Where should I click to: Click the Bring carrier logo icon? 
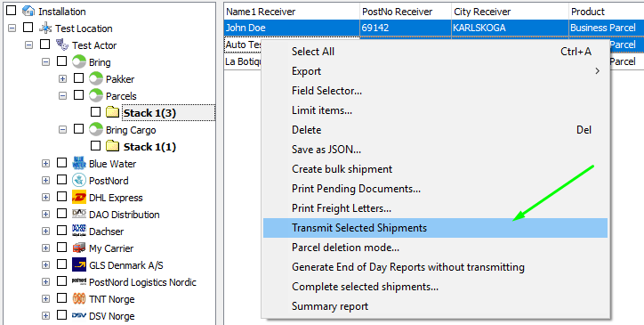click(79, 61)
